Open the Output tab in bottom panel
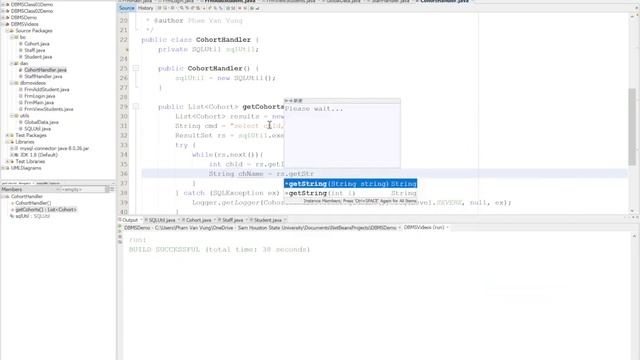 [129, 220]
